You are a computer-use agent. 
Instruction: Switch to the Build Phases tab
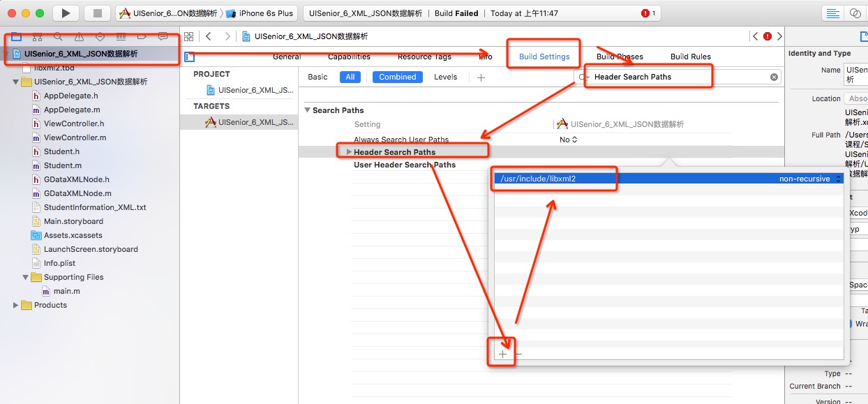[x=620, y=57]
